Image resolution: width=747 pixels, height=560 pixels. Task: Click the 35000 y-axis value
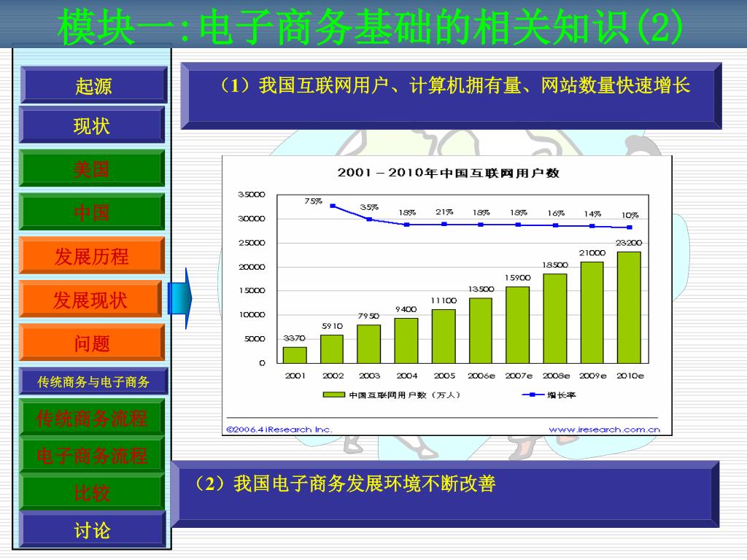click(x=252, y=194)
